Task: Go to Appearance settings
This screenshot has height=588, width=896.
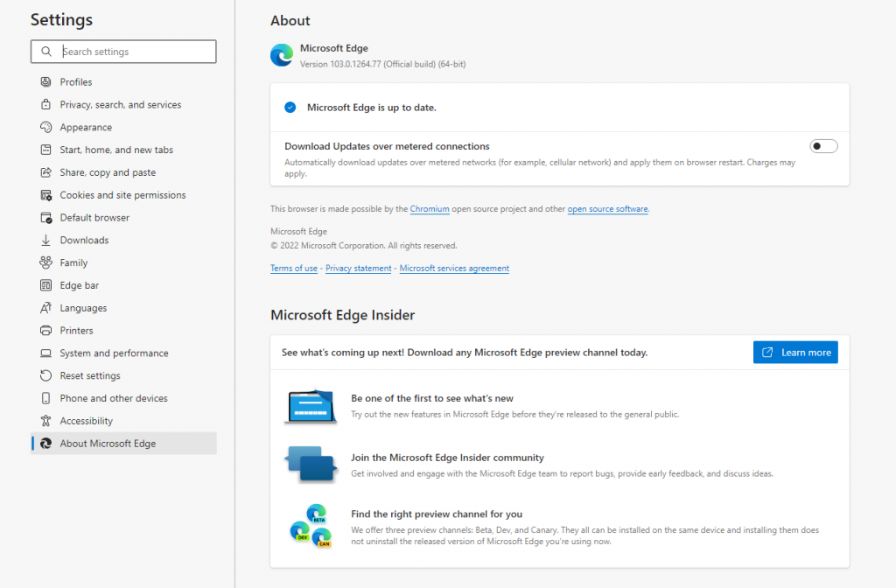Action: point(123,127)
